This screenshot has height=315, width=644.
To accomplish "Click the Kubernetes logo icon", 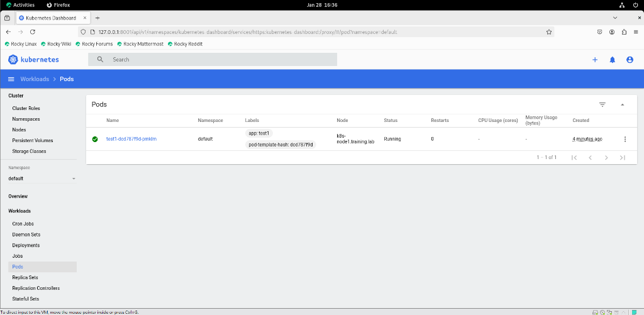I will tap(13, 60).
